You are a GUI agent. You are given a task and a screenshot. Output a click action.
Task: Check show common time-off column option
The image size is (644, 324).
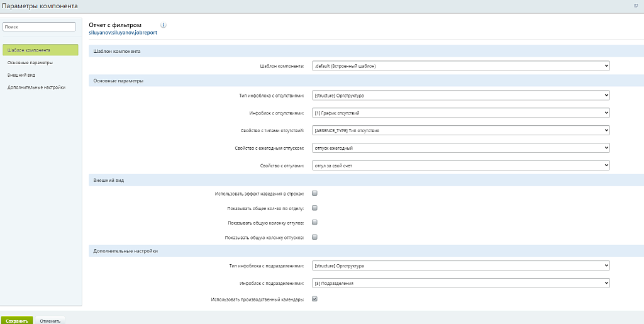pyautogui.click(x=315, y=223)
